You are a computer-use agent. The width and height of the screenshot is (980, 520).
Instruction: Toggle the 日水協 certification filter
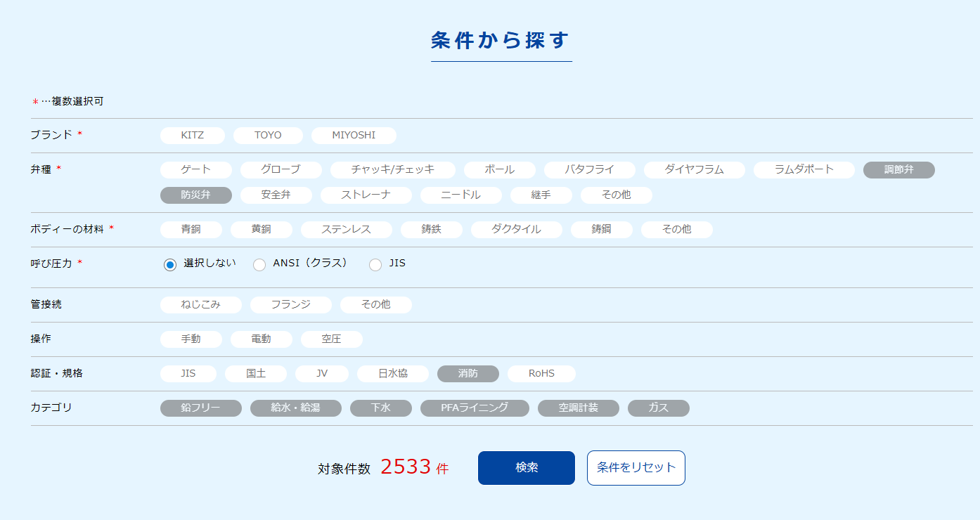(393, 373)
